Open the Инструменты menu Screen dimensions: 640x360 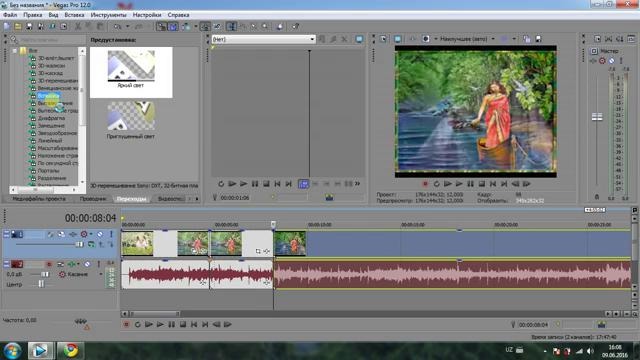(x=109, y=15)
